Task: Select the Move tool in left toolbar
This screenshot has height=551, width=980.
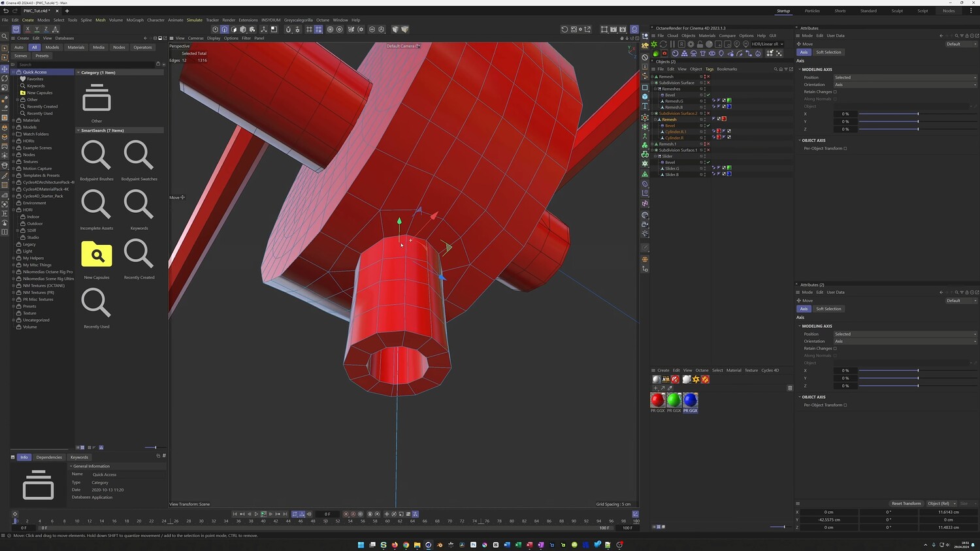Action: point(5,69)
